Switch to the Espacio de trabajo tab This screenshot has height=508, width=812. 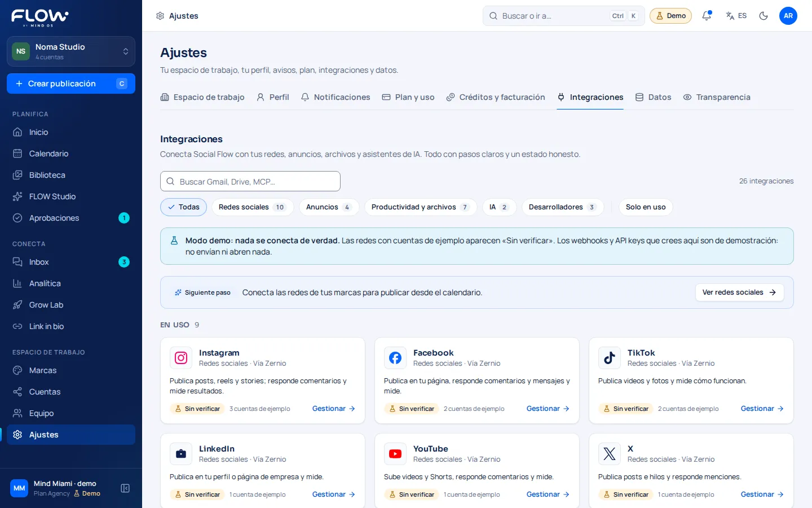tap(202, 97)
